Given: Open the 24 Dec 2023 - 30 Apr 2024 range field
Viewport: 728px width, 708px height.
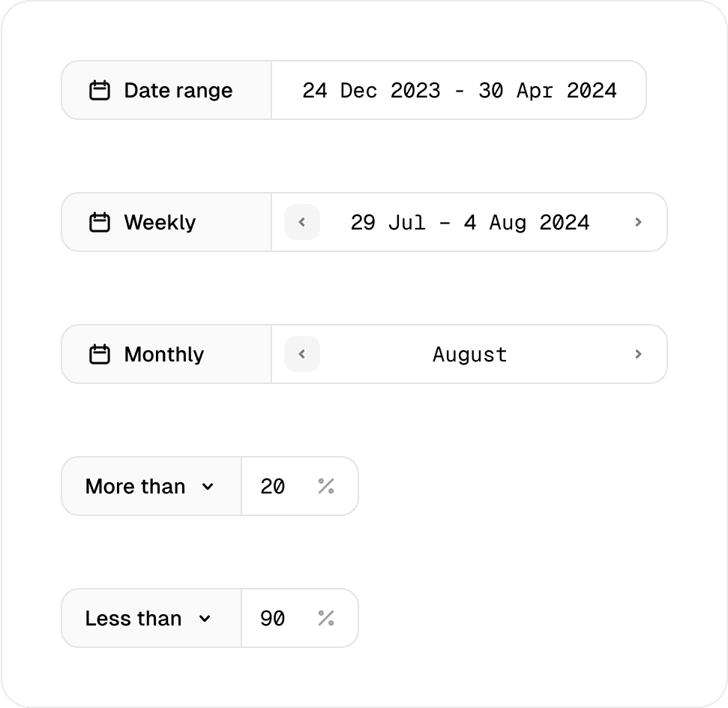Looking at the screenshot, I should (x=459, y=91).
